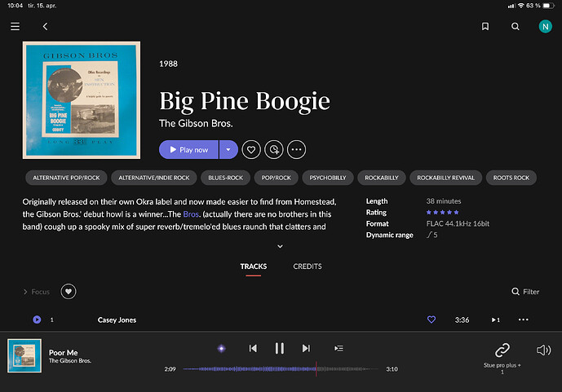This screenshot has width=562, height=392.
Task: Select the Casey Jones track title
Action: coord(117,320)
